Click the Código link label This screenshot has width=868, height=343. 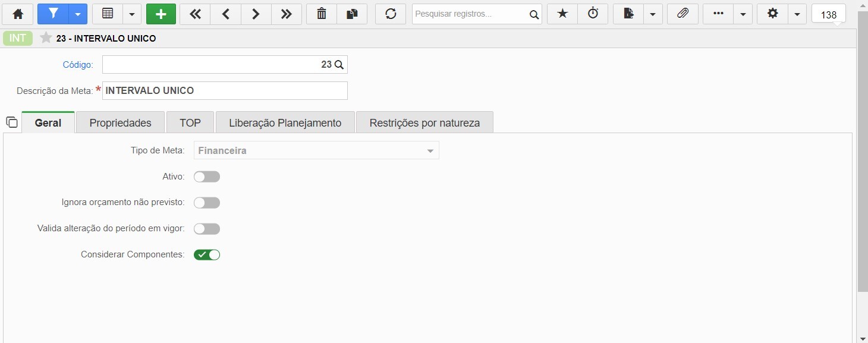[x=78, y=65]
